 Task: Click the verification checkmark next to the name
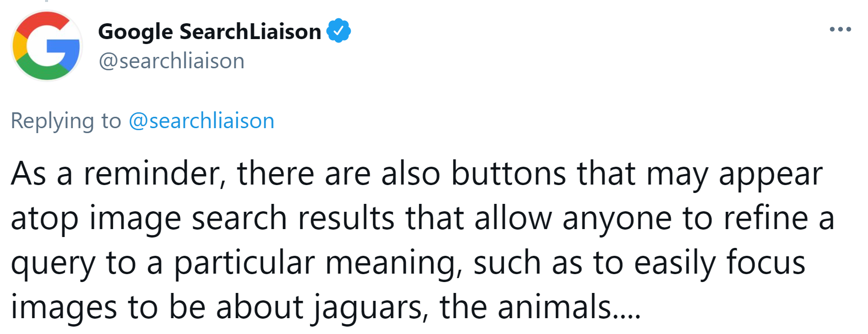pyautogui.click(x=339, y=30)
